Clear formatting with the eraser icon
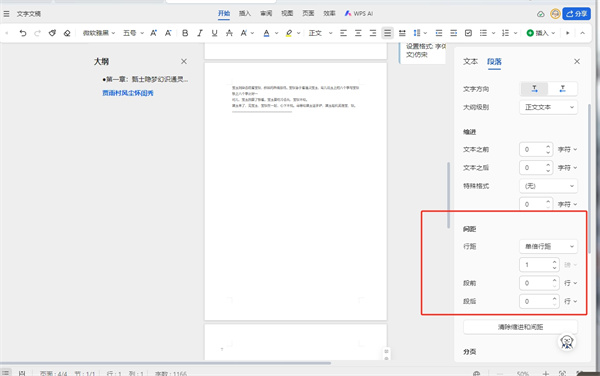Viewport: 600px width, 376px height. tap(67, 33)
